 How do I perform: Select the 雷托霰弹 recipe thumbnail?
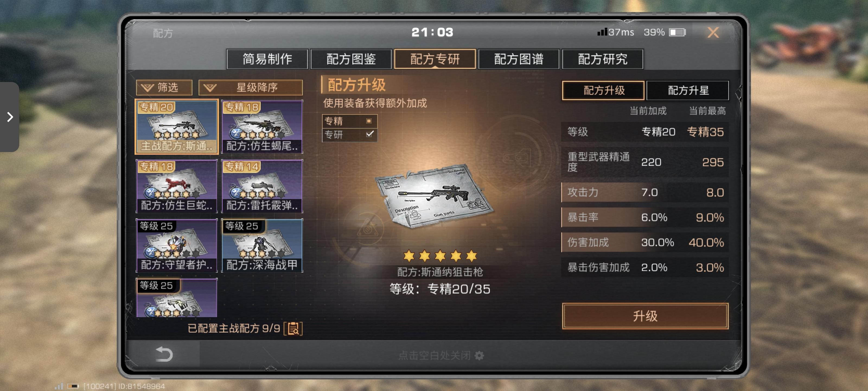(x=262, y=186)
